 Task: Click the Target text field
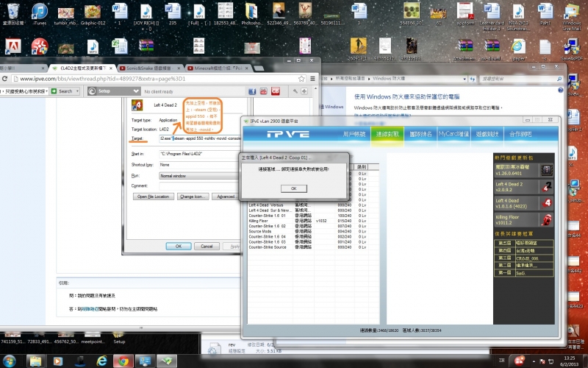pyautogui.click(x=199, y=138)
